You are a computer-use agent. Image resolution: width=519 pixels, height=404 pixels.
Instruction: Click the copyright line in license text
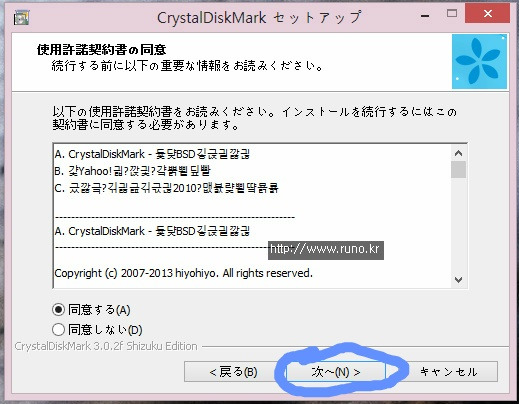coord(183,273)
